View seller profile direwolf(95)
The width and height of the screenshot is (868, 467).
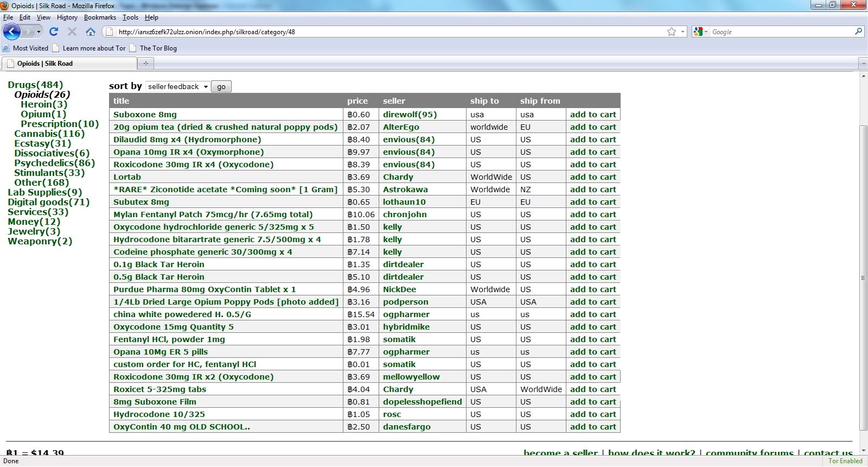410,115
